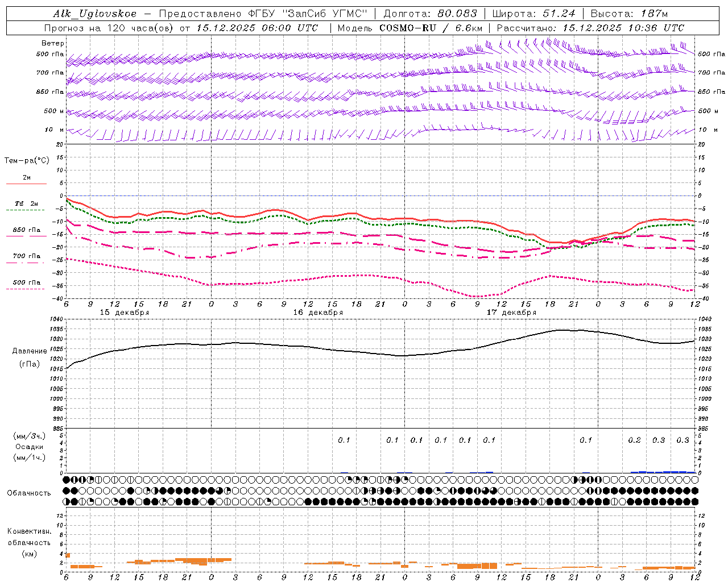
Task: Click the computed time Рассчитано: 15.12.2025 10:36 UTC
Action: 590,28
